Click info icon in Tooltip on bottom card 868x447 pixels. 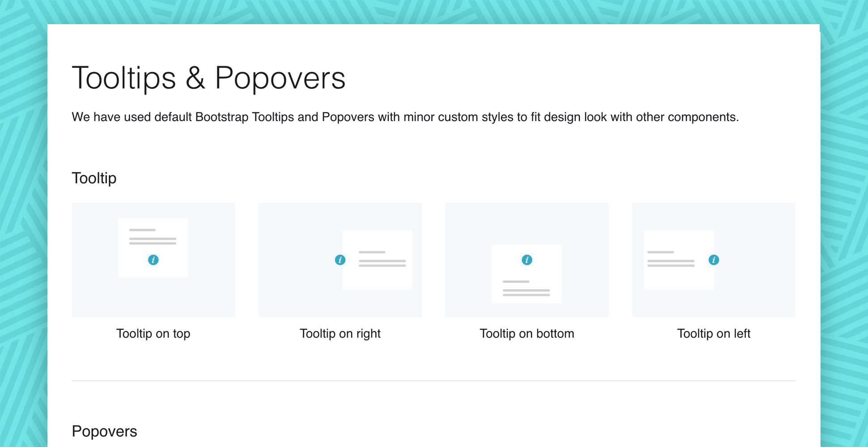pyautogui.click(x=527, y=260)
